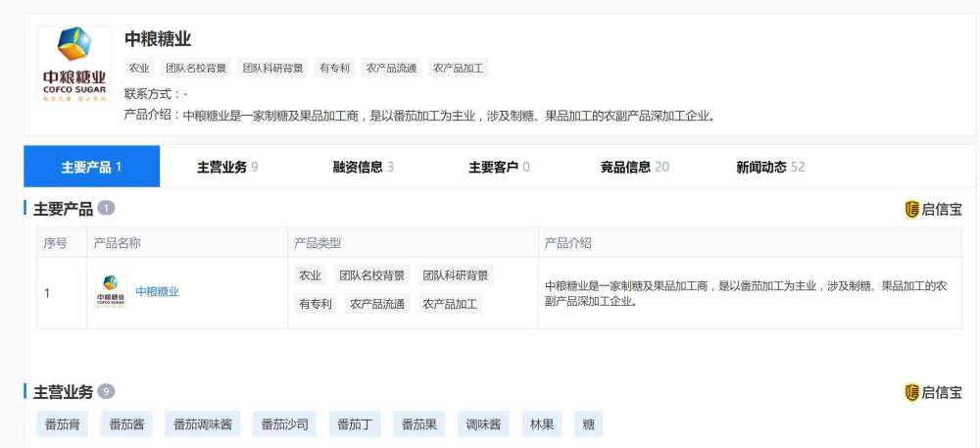
Task: Select the 调味酱 business tag
Action: coord(483,424)
